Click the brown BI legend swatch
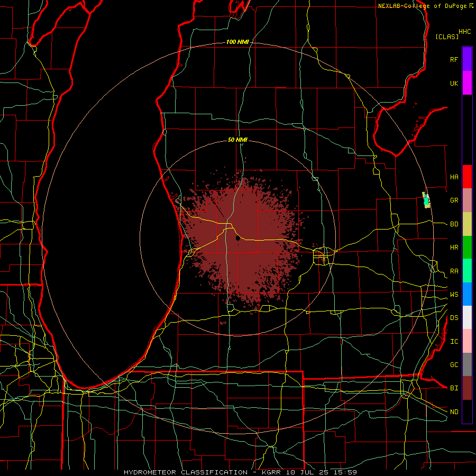The image size is (476, 476). click(467, 388)
